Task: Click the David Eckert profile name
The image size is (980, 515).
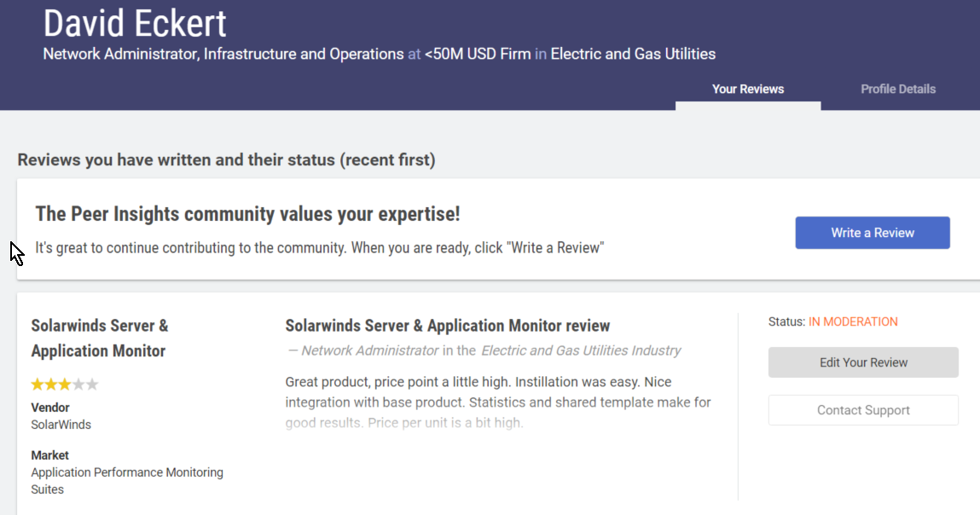Action: point(135,23)
